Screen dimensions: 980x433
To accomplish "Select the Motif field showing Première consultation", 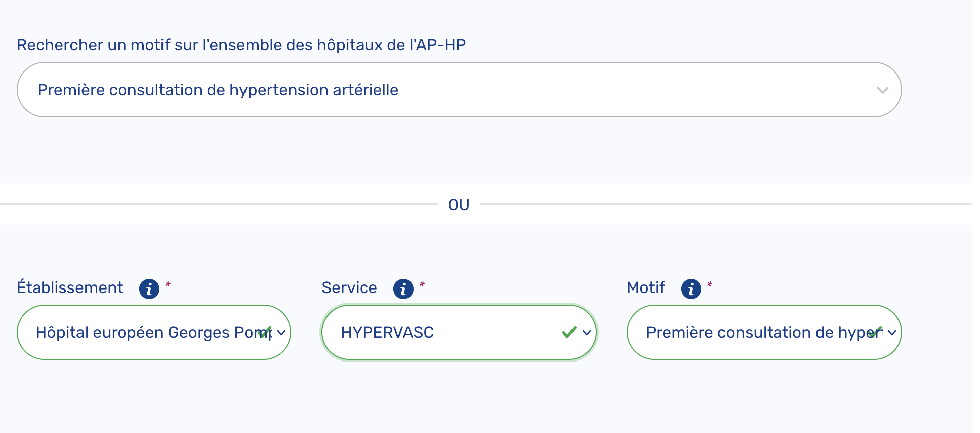I will [x=764, y=332].
